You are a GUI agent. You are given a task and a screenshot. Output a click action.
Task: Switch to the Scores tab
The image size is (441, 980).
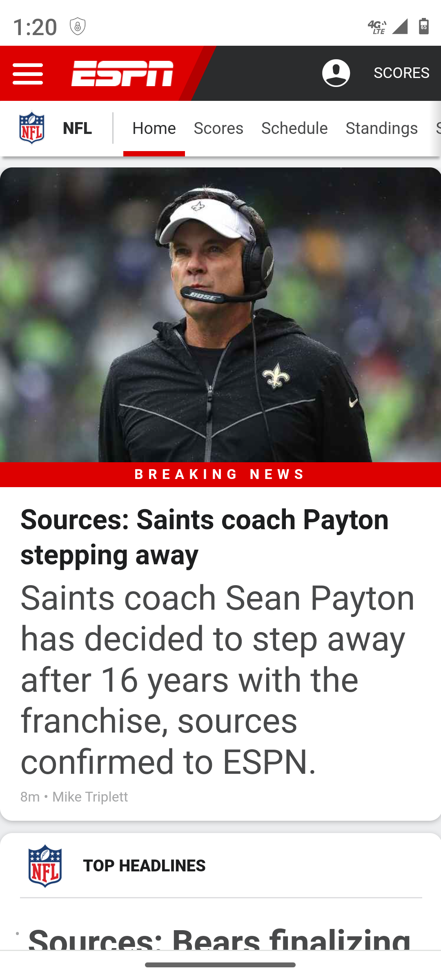(218, 128)
